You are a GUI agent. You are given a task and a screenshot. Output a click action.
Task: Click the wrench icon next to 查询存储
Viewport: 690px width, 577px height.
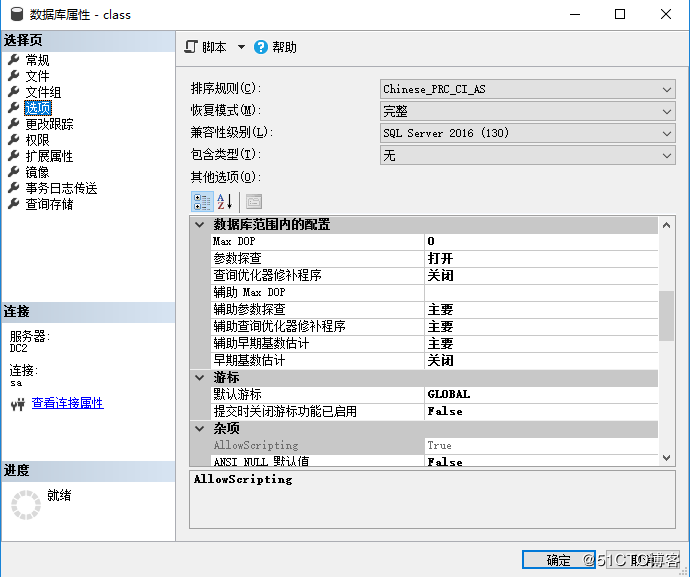click(x=14, y=204)
